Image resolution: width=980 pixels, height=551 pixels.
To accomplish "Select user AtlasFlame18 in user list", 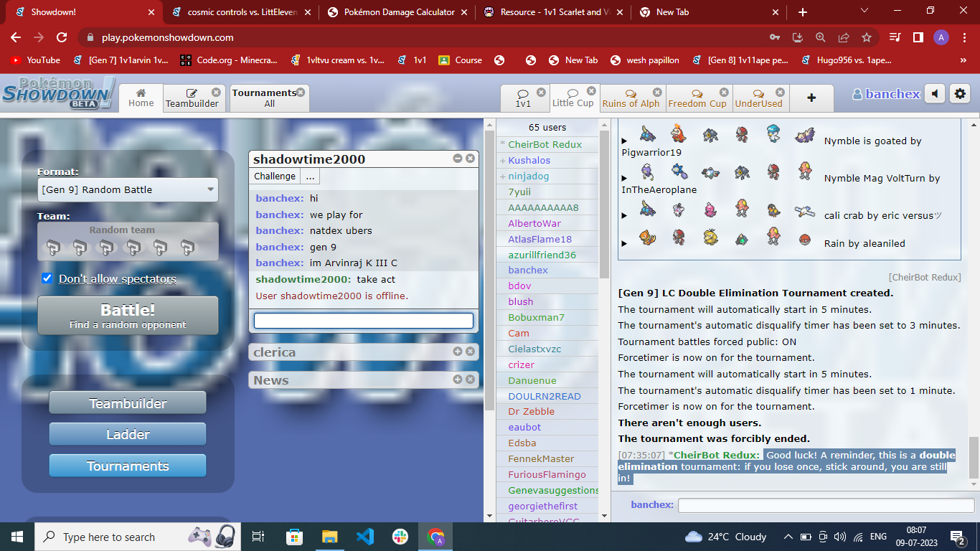I will [x=547, y=239].
